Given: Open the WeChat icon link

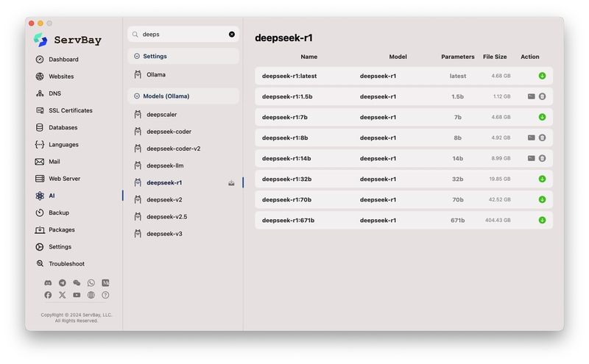Looking at the screenshot, I should coord(77,283).
